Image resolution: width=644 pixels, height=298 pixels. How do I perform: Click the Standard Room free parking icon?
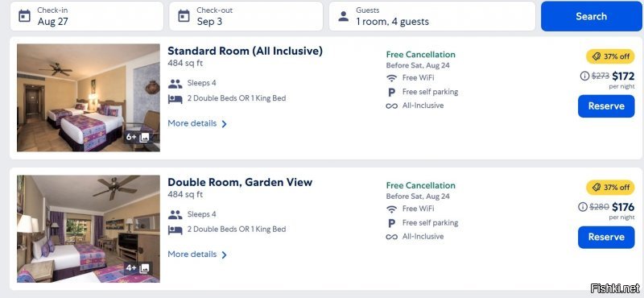(x=392, y=92)
